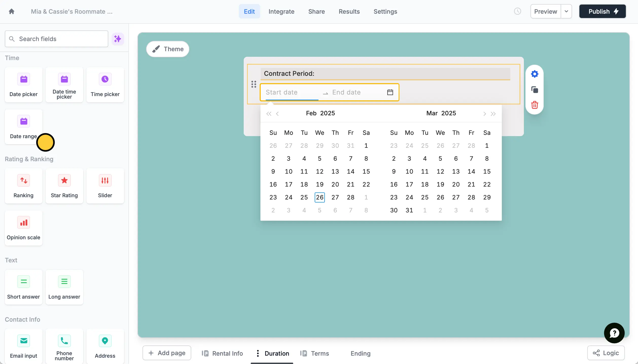
Task: Select February 14 in the calendar
Action: coord(350,171)
